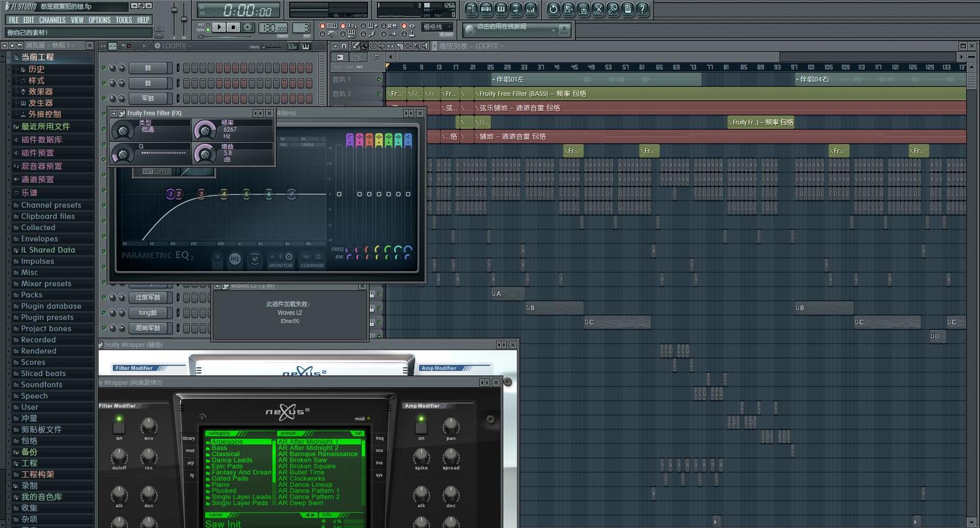Viewport: 980px width, 528px height.
Task: Toggle the mute LED of the 过度军鼓 channel
Action: 104,297
